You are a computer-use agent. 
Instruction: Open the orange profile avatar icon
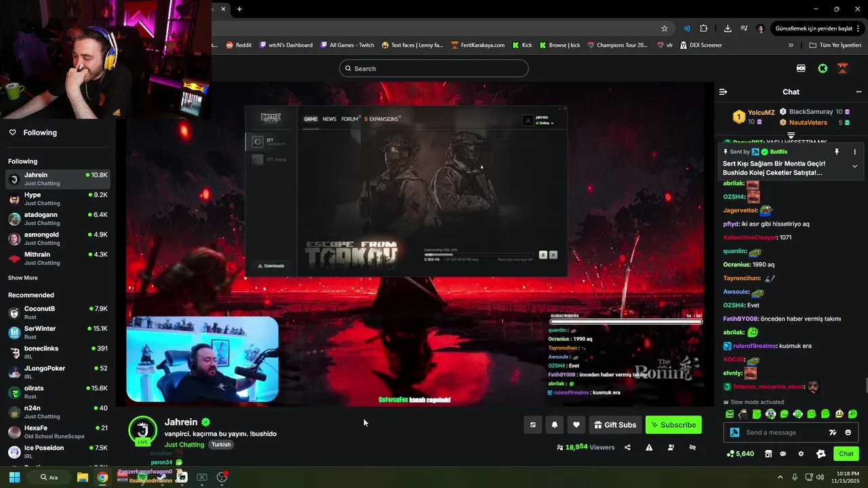coord(843,68)
